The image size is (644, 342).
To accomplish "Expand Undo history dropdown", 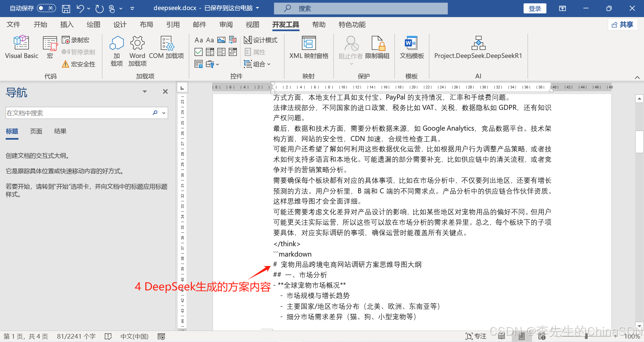I will 89,9.
